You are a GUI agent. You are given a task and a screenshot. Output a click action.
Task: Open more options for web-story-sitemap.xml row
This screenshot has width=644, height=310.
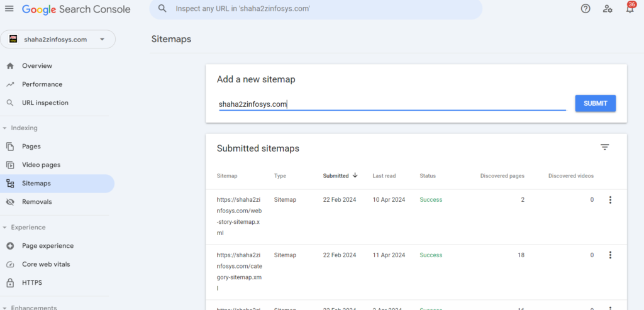[610, 200]
